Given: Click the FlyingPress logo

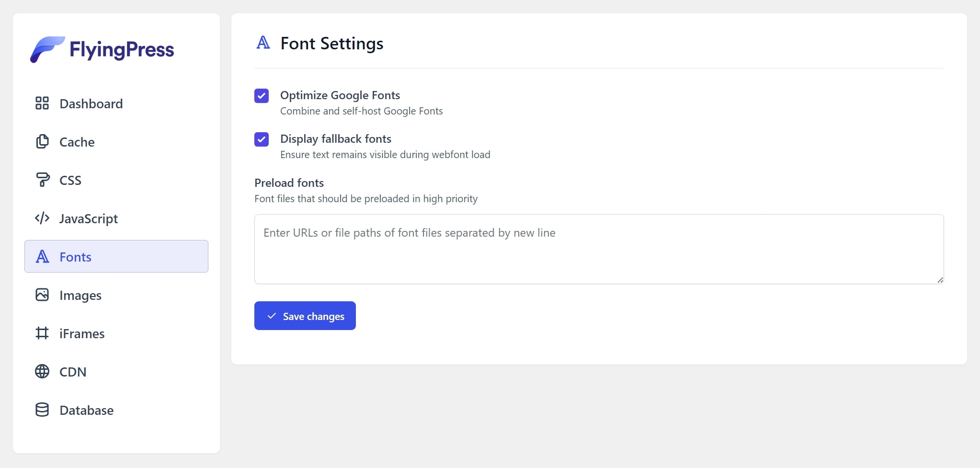Looking at the screenshot, I should click(102, 49).
